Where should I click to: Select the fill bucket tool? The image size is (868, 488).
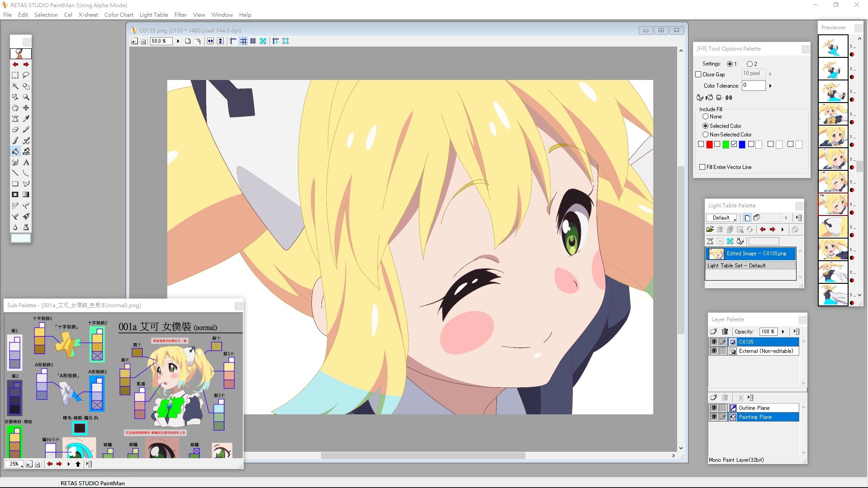pyautogui.click(x=15, y=151)
